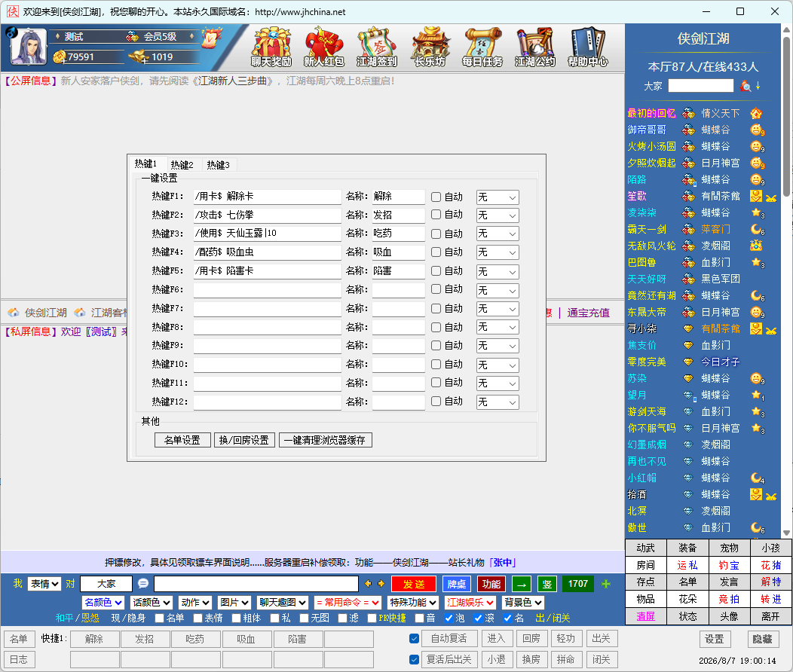Switch to the 热键3 tab

point(218,165)
